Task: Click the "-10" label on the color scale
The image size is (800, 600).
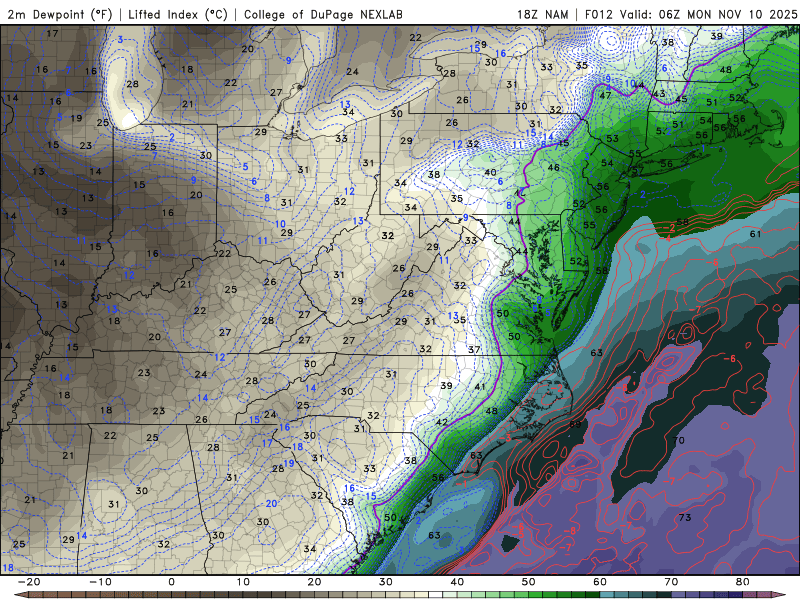Action: click(x=100, y=582)
